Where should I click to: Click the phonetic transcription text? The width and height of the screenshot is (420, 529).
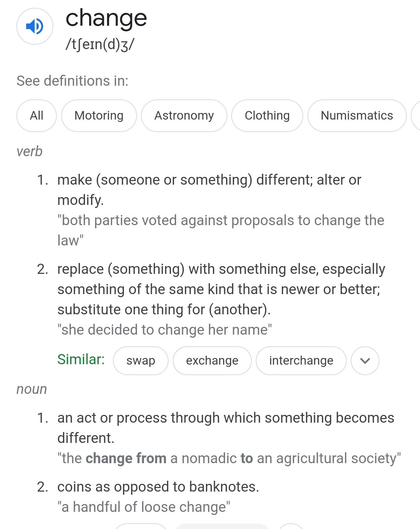click(100, 44)
